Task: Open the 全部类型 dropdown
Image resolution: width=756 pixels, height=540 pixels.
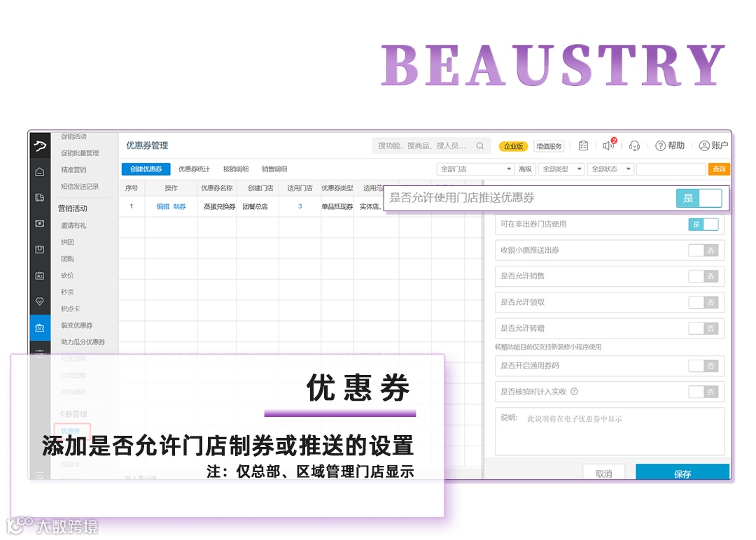Action: tap(561, 169)
